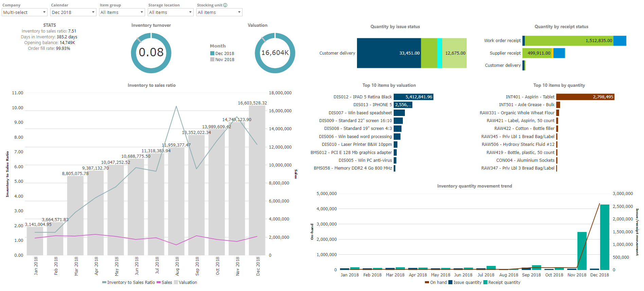
Task: Hide Issue quantity series in legend
Action: tap(465, 282)
